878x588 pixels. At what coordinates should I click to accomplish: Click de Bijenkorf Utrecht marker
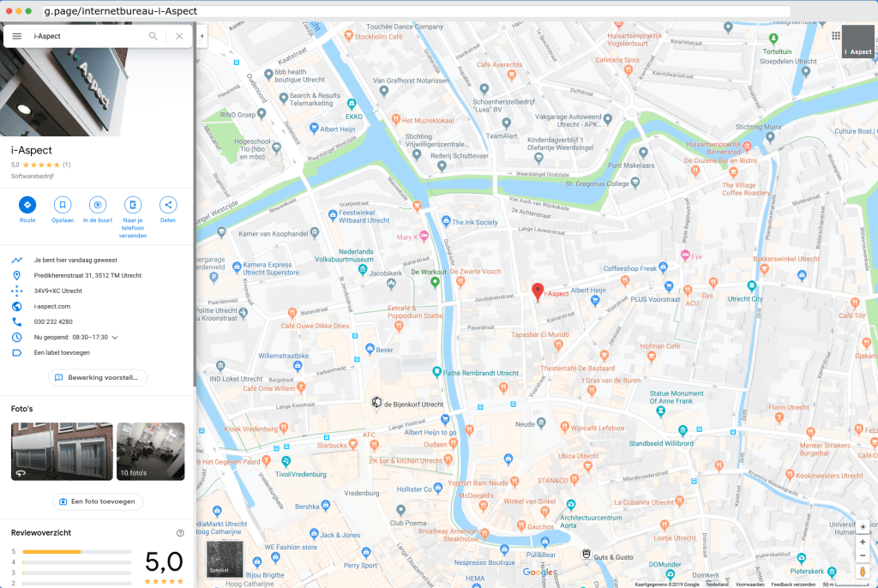click(x=377, y=403)
